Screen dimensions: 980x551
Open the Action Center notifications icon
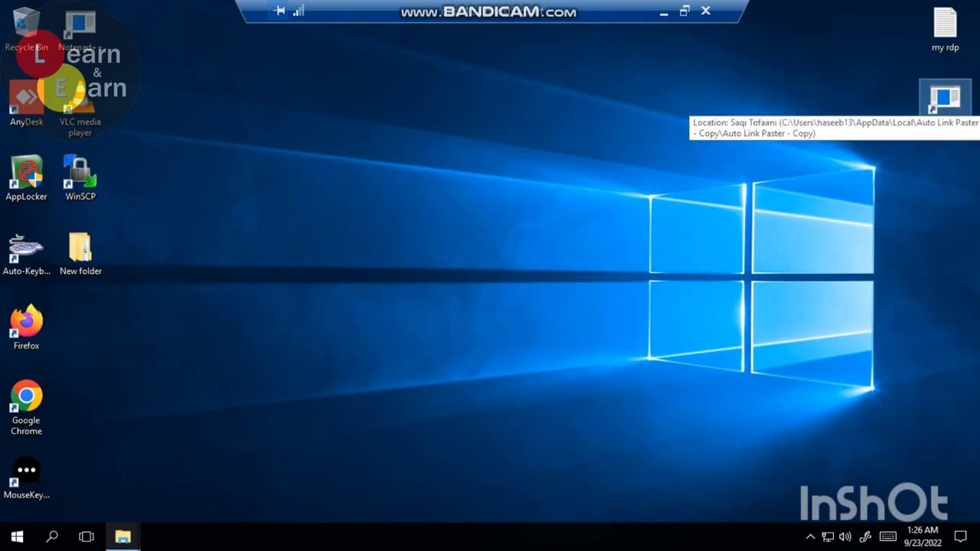click(961, 536)
